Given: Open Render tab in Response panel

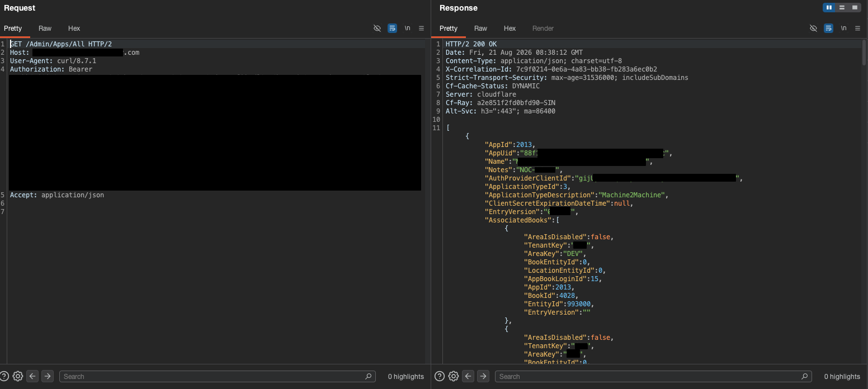Looking at the screenshot, I should coord(543,28).
